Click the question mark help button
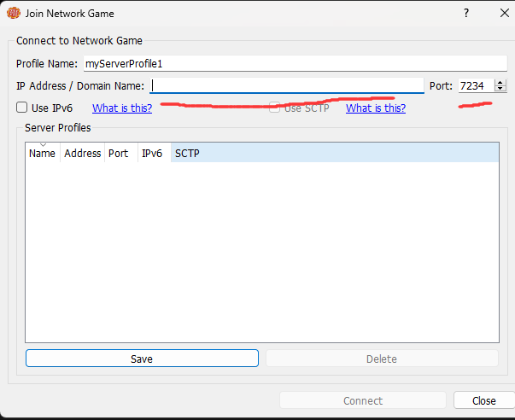The width and height of the screenshot is (515, 420). tap(466, 14)
